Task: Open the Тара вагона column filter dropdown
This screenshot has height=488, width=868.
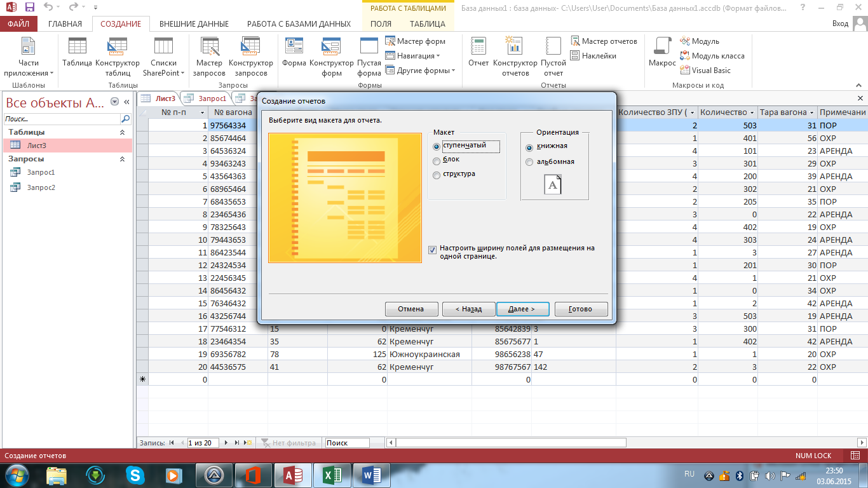Action: [x=812, y=112]
